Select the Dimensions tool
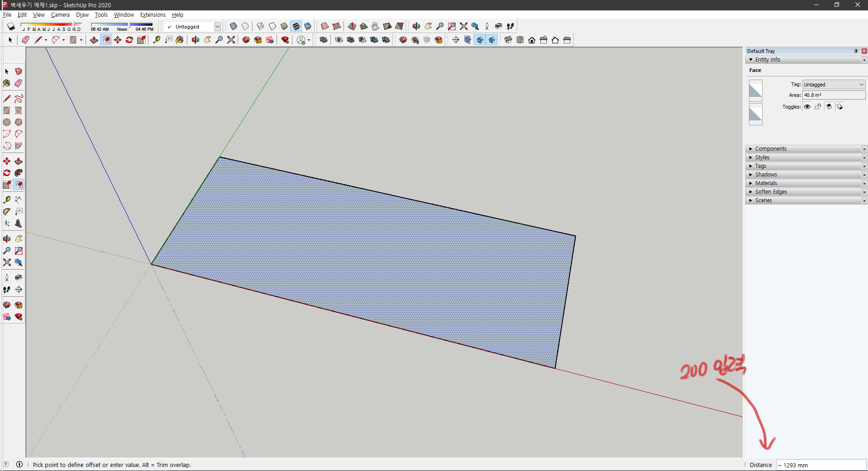The width and height of the screenshot is (868, 471). [x=19, y=200]
